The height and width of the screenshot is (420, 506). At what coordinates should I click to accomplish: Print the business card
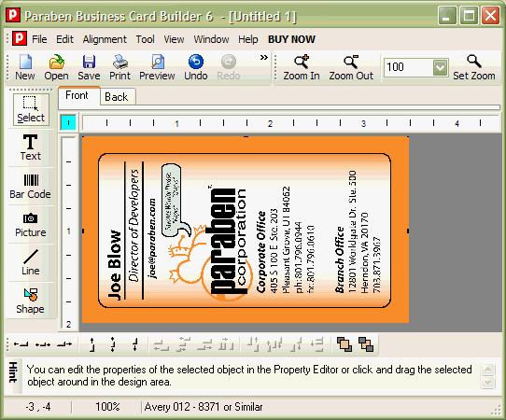[119, 67]
